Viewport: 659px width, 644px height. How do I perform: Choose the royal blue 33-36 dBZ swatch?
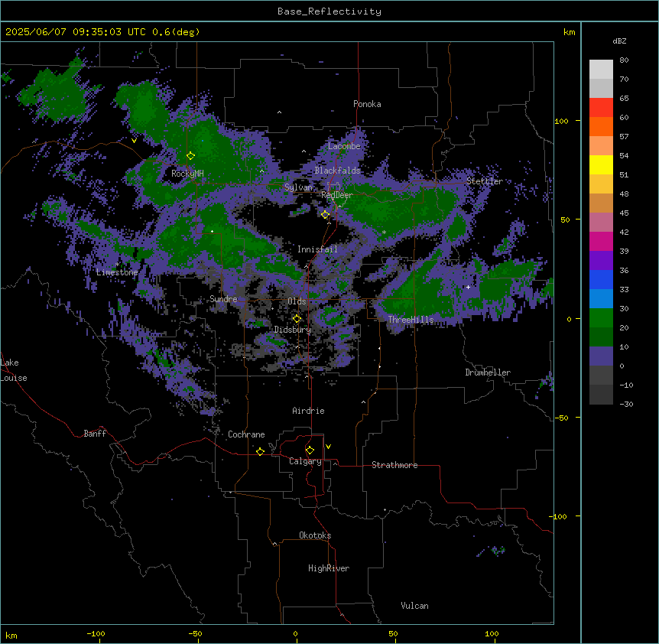point(601,279)
